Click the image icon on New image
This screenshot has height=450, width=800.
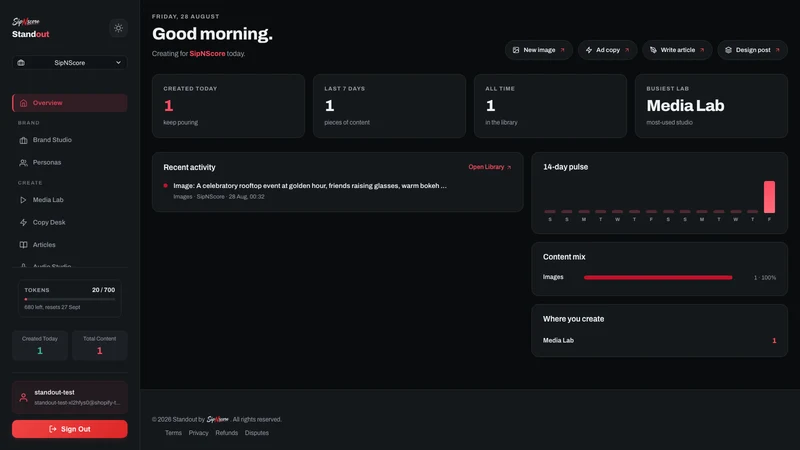[516, 50]
